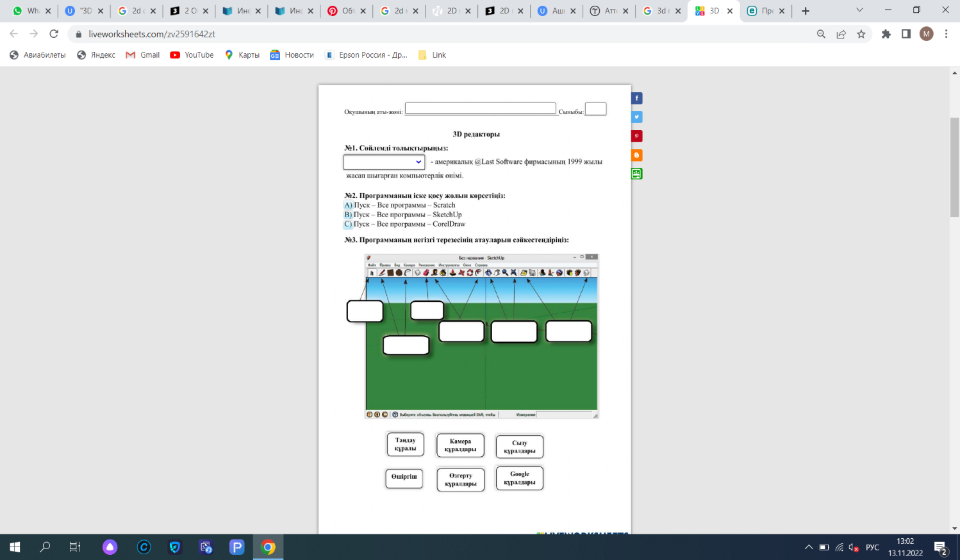The width and height of the screenshot is (960, 560).
Task: Click the student name input field
Action: [481, 109]
